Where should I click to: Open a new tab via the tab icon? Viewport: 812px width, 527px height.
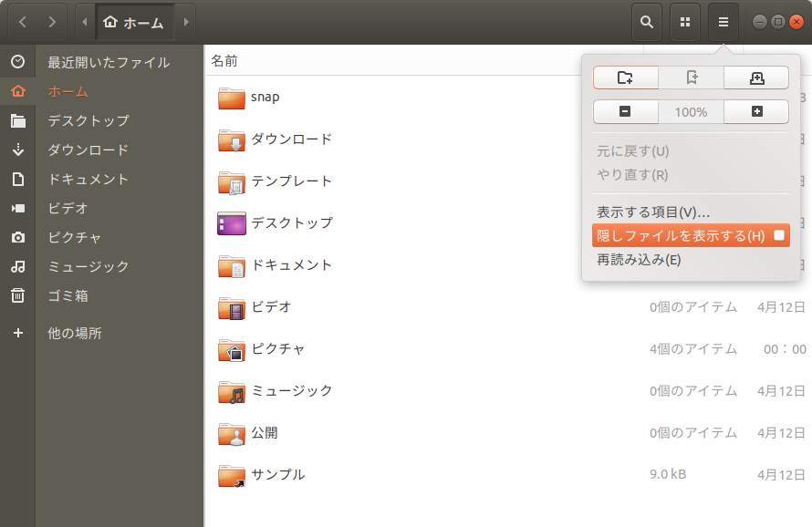[756, 77]
